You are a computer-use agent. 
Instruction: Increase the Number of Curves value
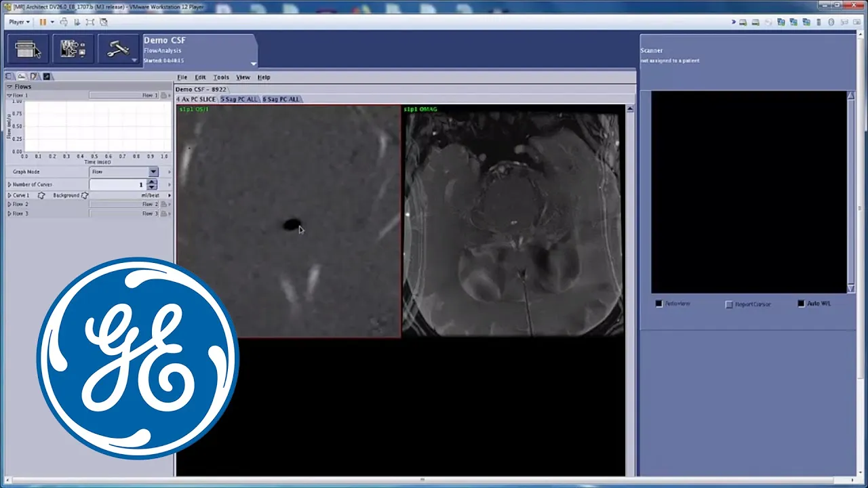pos(152,182)
